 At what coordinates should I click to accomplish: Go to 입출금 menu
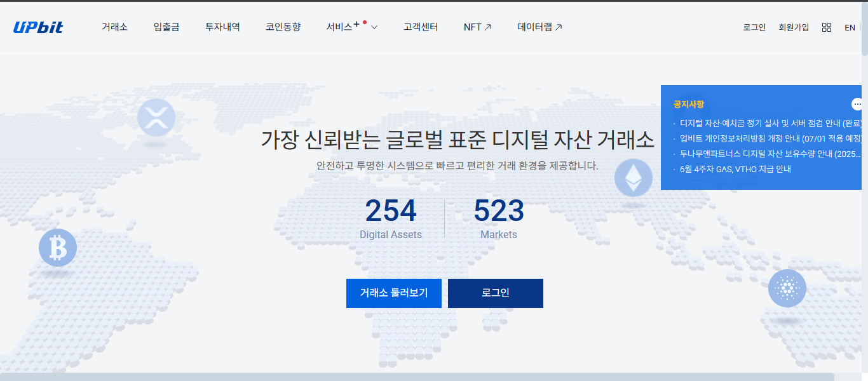tap(166, 27)
